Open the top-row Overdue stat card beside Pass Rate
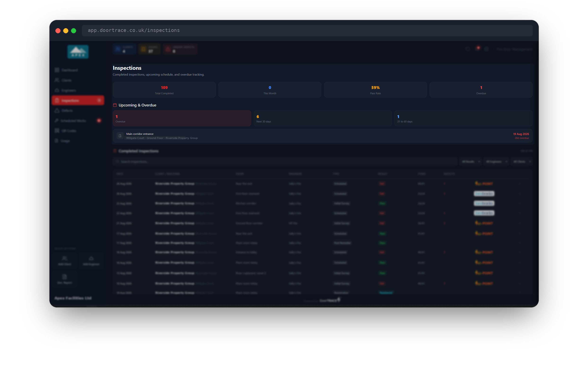The height and width of the screenshot is (378, 588). point(481,90)
